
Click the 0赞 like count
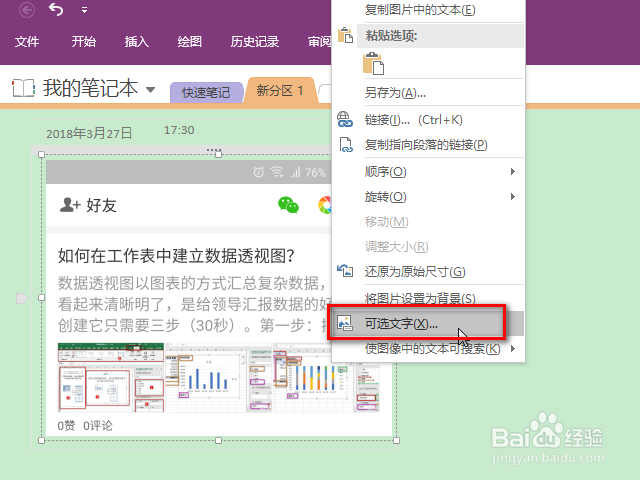[67, 426]
